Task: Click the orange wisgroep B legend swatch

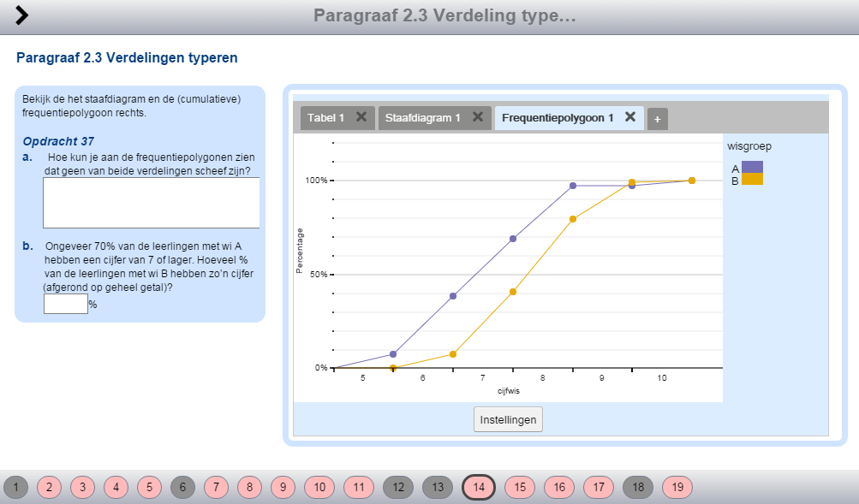Action: 752,179
